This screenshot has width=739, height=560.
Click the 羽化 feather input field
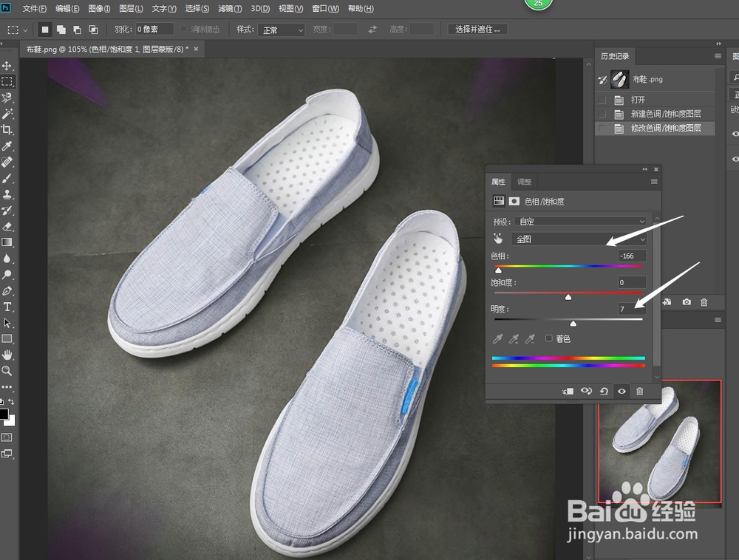pyautogui.click(x=154, y=30)
